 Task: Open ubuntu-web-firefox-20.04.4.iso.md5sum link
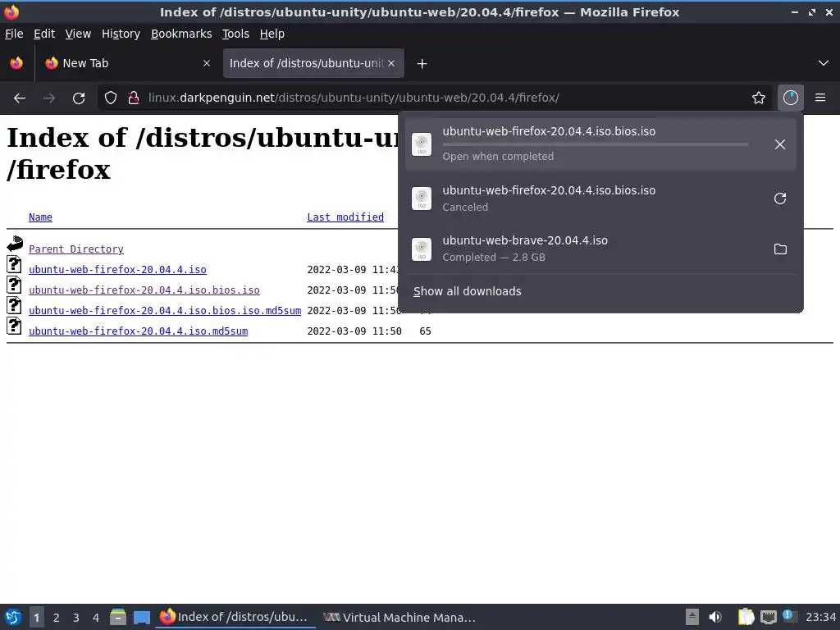click(x=138, y=331)
